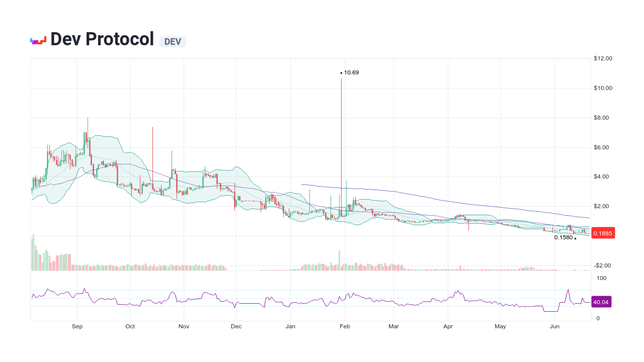Click the 10.69 high marker arrow
The width and height of the screenshot is (644, 362).
(x=341, y=73)
